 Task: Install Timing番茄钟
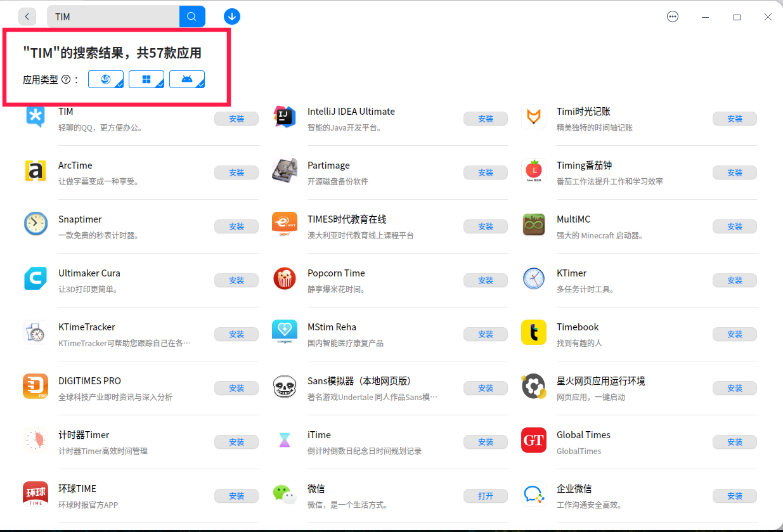click(735, 172)
